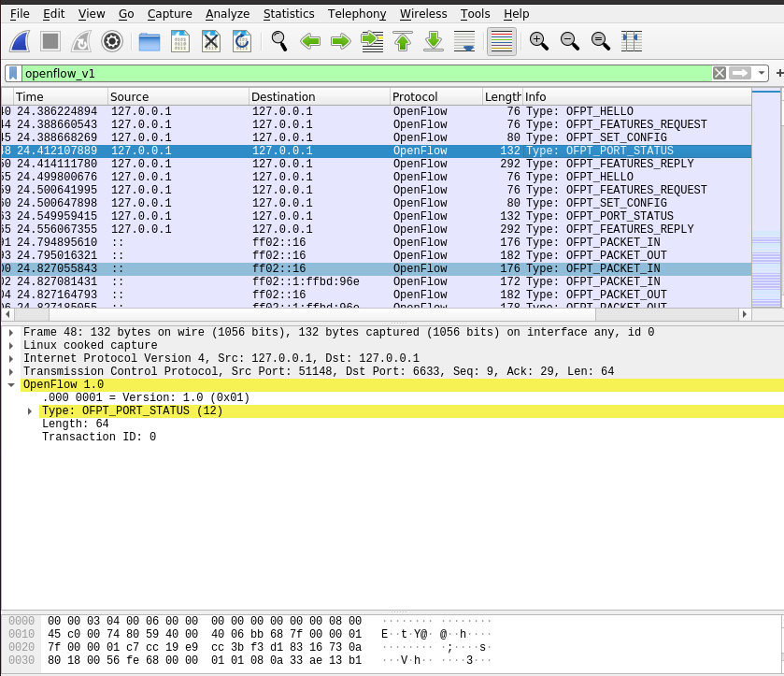
Task: Open the display filter history dropdown
Action: tap(763, 73)
